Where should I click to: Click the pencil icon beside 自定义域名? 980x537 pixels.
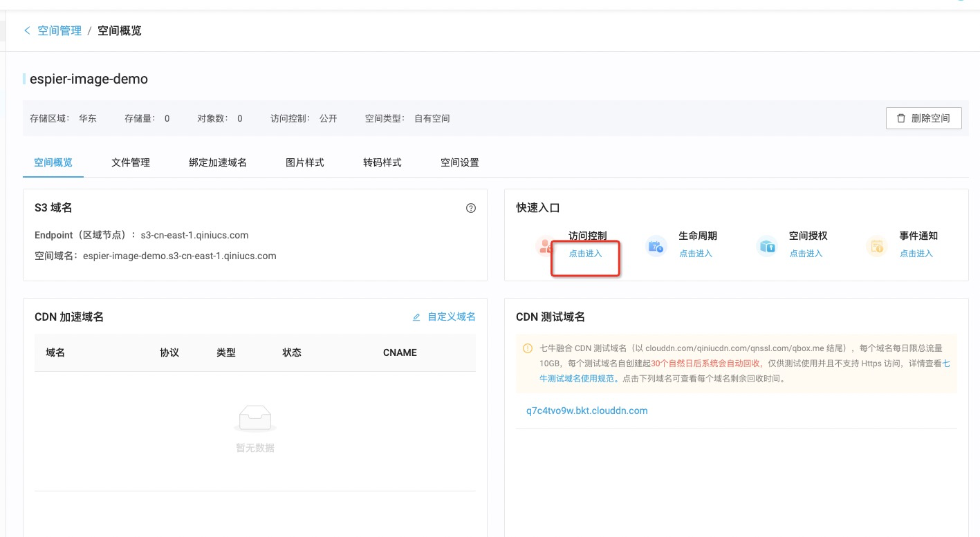pyautogui.click(x=416, y=317)
